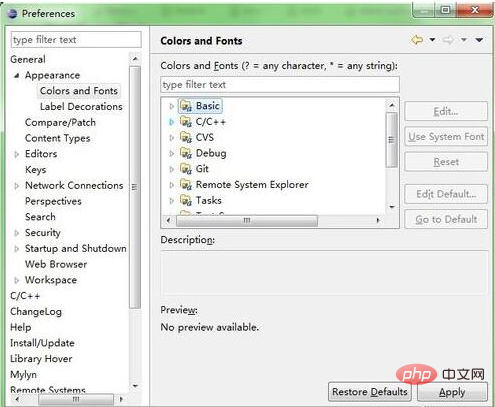Expand the Basic colors and fonts node
This screenshot has width=495, height=407.
point(171,106)
